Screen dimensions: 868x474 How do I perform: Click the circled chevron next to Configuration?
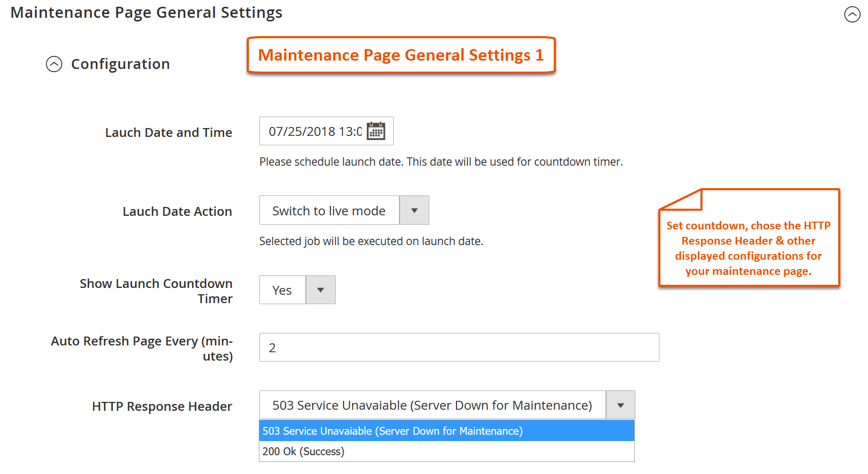click(x=53, y=64)
